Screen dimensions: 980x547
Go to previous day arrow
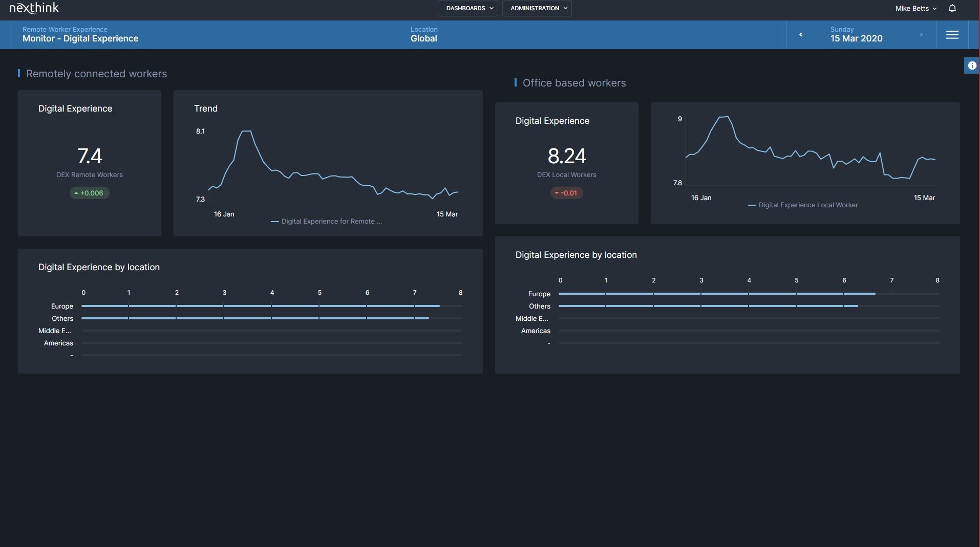pyautogui.click(x=801, y=35)
